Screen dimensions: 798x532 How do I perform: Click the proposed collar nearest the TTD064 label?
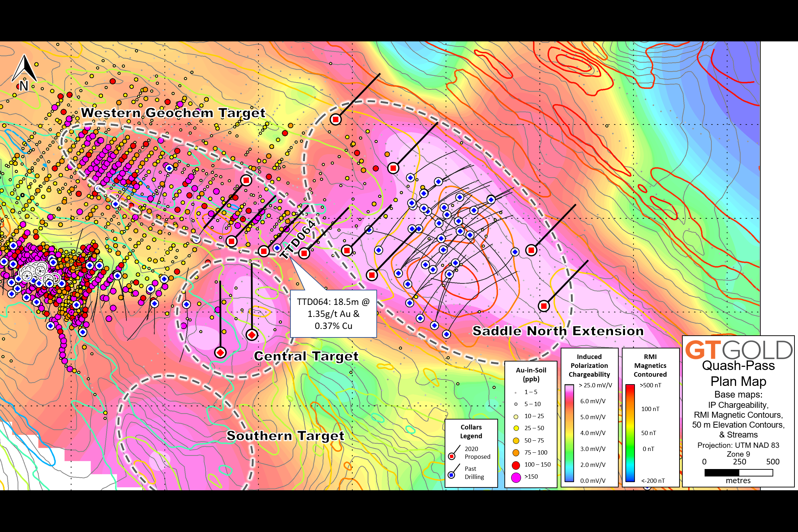[x=304, y=253]
